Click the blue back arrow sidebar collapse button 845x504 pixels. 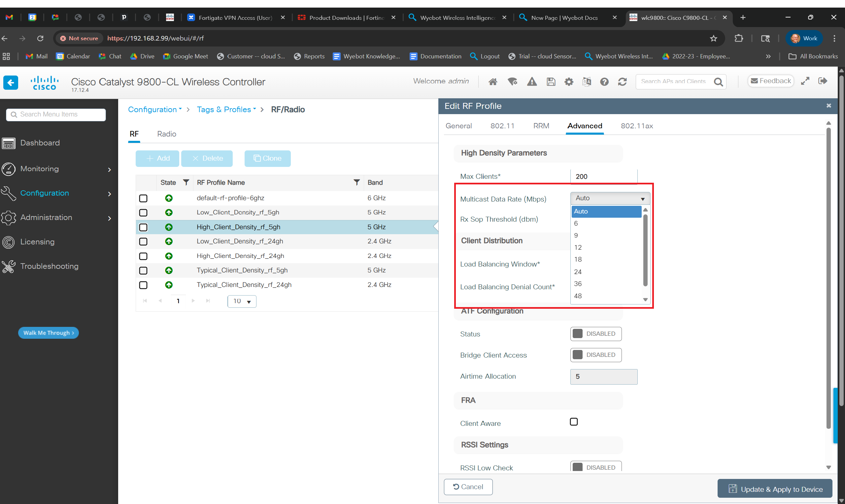click(11, 82)
